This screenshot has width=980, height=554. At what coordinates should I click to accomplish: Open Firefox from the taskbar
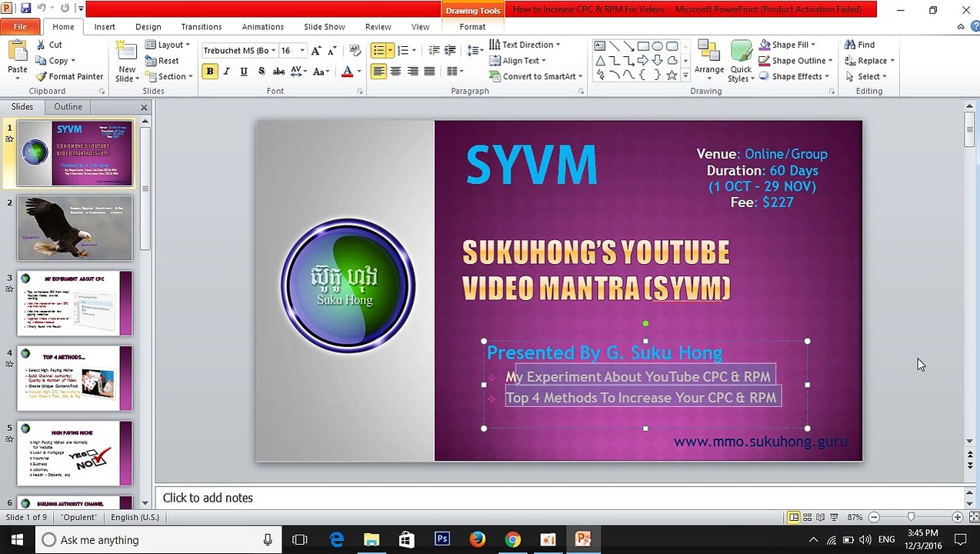477,539
